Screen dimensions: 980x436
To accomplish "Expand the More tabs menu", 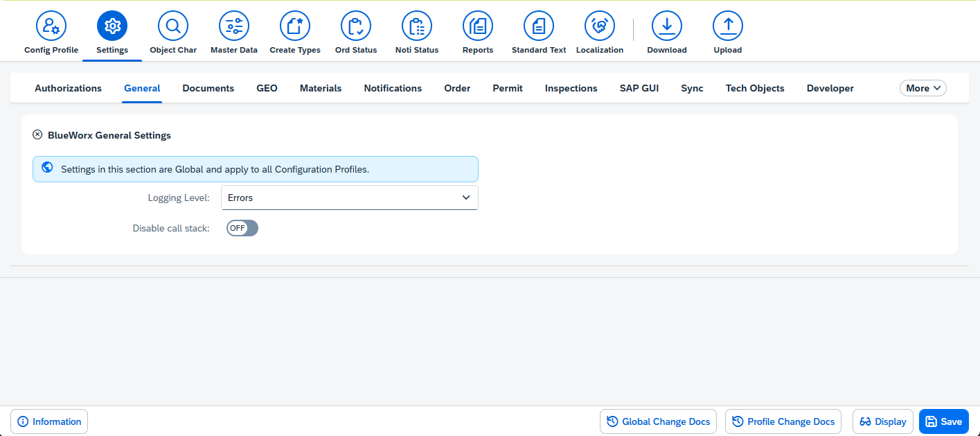I will tap(923, 88).
